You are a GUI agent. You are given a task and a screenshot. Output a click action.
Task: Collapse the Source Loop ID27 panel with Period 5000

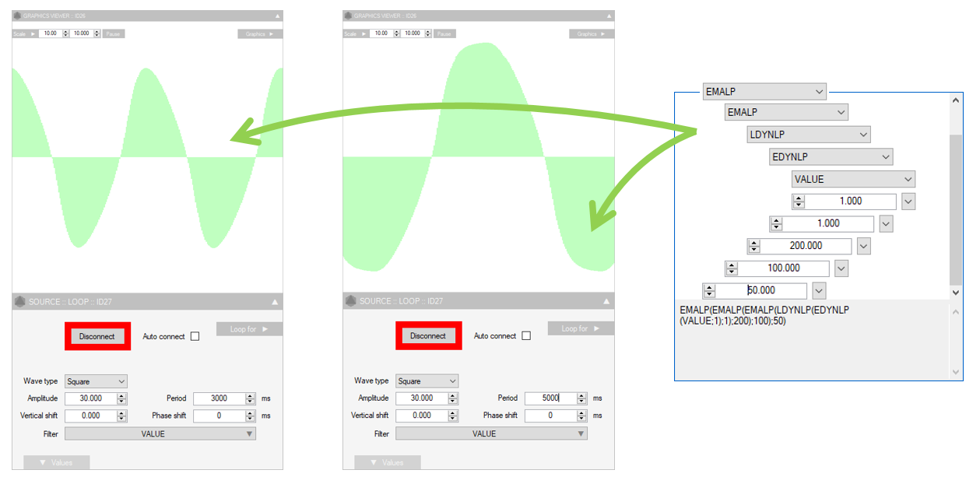[606, 301]
